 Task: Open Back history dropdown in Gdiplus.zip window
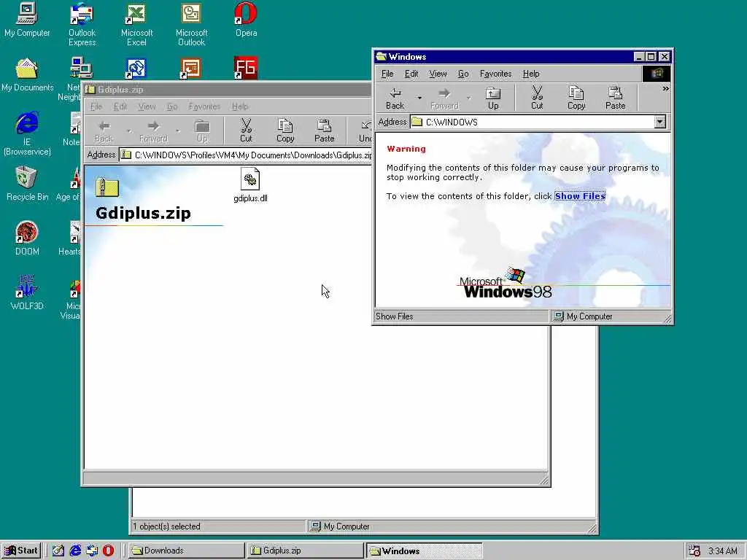click(128, 131)
